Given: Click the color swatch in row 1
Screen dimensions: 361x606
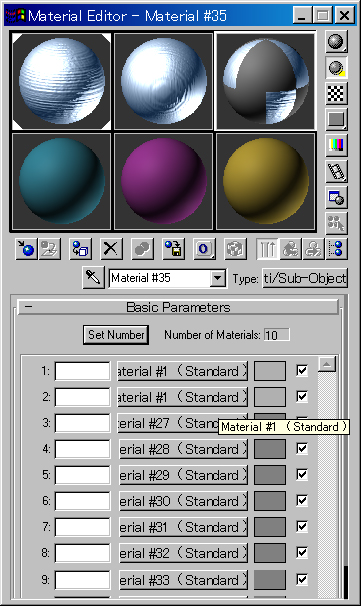Looking at the screenshot, I should (270, 371).
